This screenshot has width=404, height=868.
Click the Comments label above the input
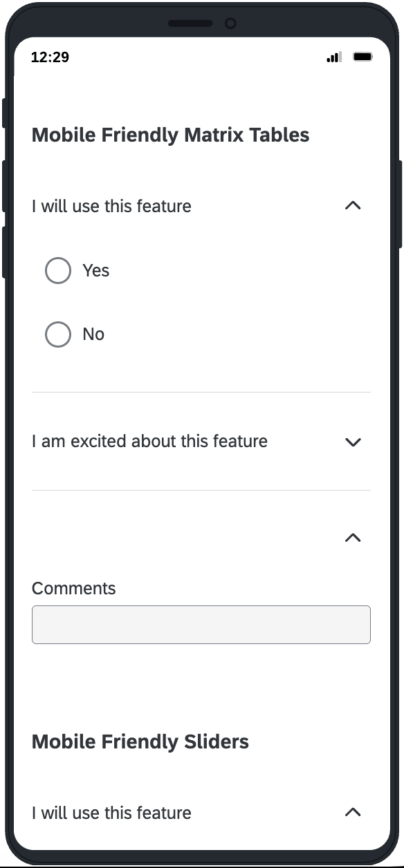73,588
